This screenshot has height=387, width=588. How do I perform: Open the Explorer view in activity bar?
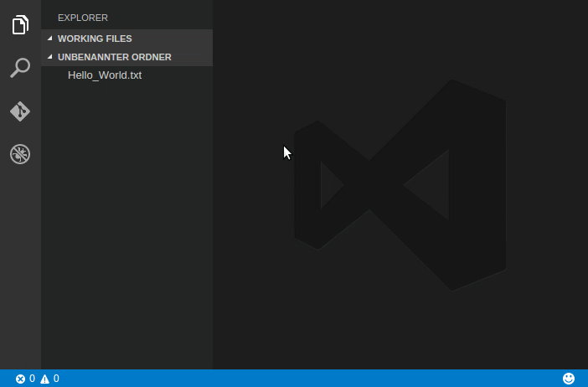pos(20,25)
